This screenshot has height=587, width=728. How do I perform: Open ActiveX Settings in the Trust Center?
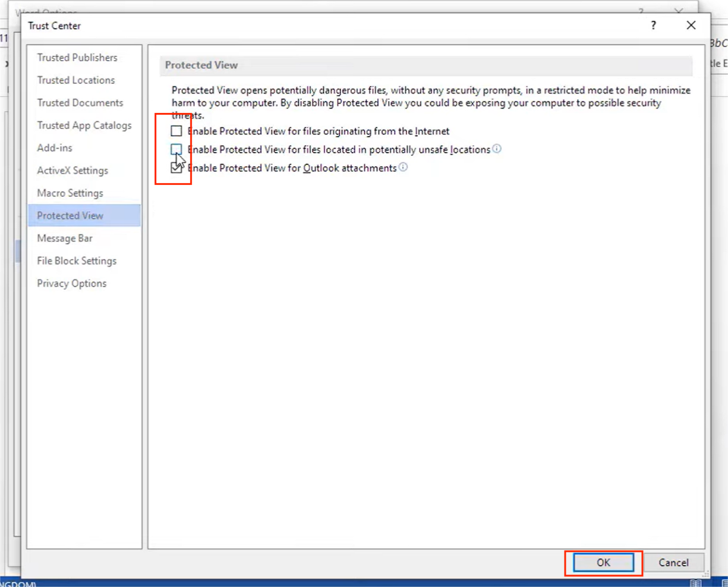(x=72, y=170)
